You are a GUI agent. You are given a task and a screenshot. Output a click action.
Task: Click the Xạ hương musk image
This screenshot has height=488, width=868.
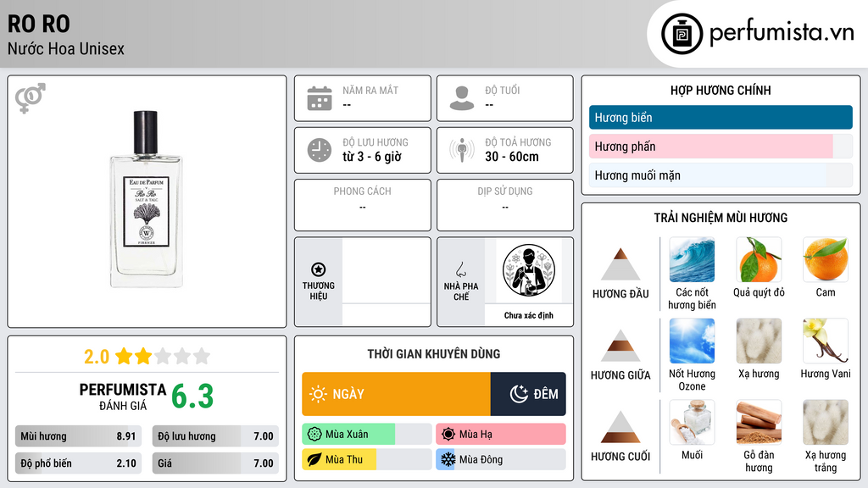tap(759, 341)
